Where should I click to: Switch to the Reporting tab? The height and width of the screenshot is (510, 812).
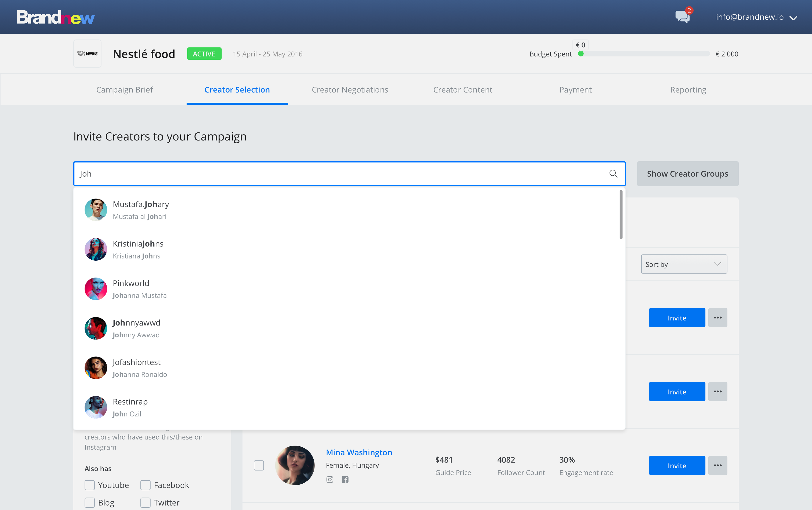(688, 90)
